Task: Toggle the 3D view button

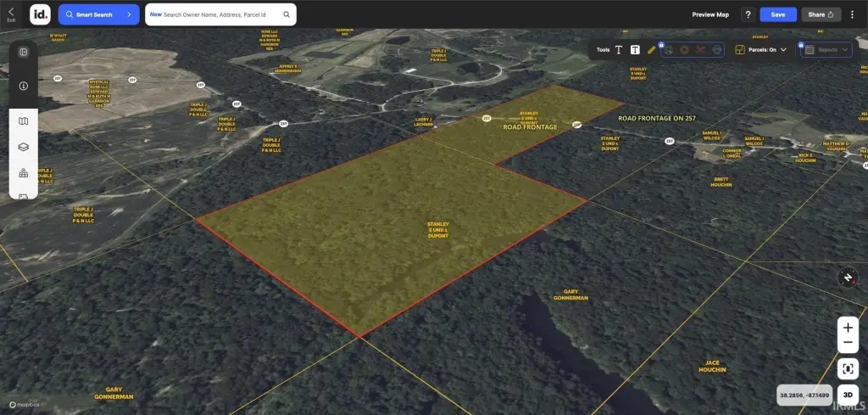Action: pyautogui.click(x=848, y=395)
